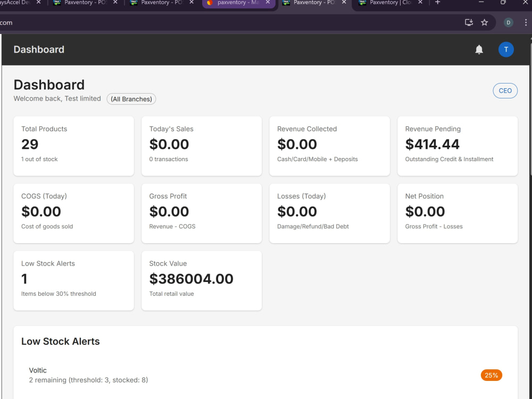This screenshot has height=399, width=532.
Task: Click 'Welcome back, Test limited' text
Action: (57, 99)
